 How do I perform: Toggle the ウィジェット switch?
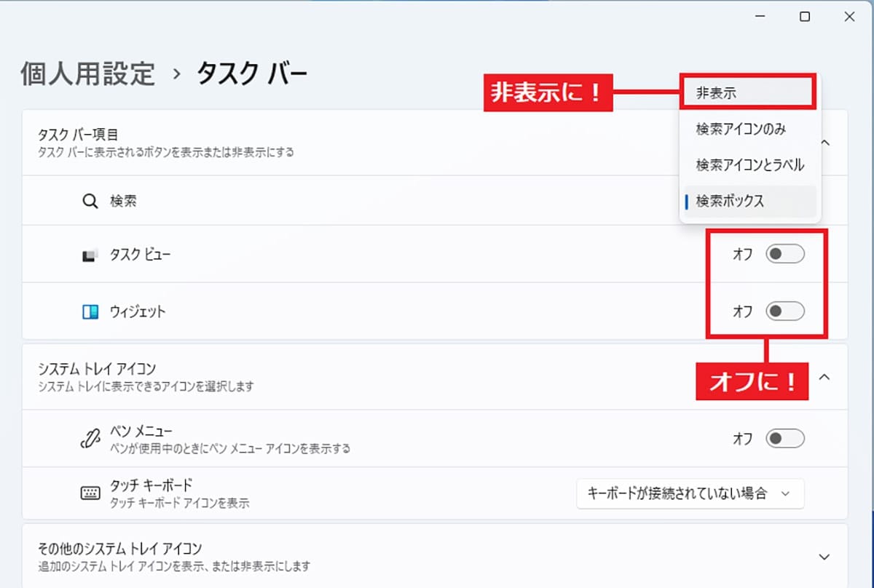click(x=785, y=311)
